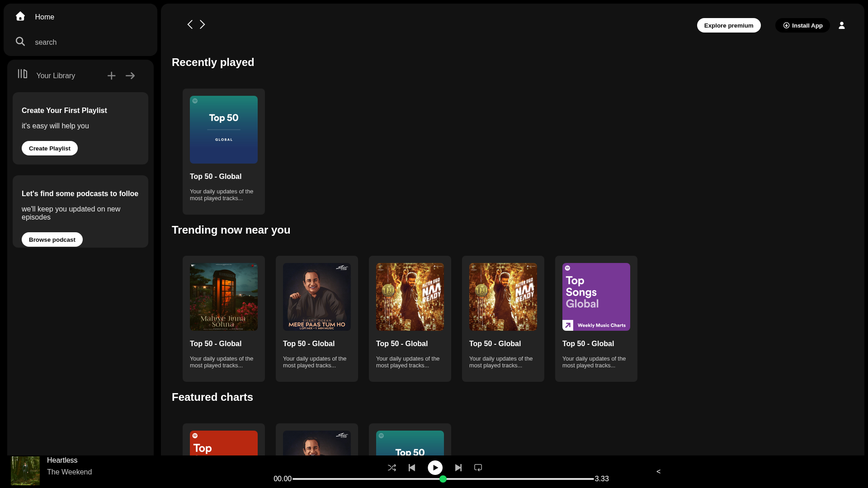Viewport: 868px width, 488px height.
Task: Open the Mahiye Jinna Sohna cover card
Action: pyautogui.click(x=224, y=297)
